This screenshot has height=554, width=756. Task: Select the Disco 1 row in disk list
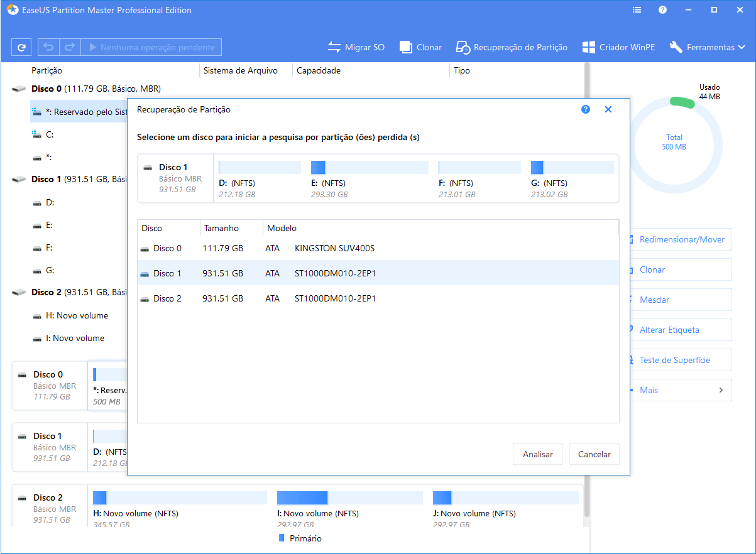378,273
